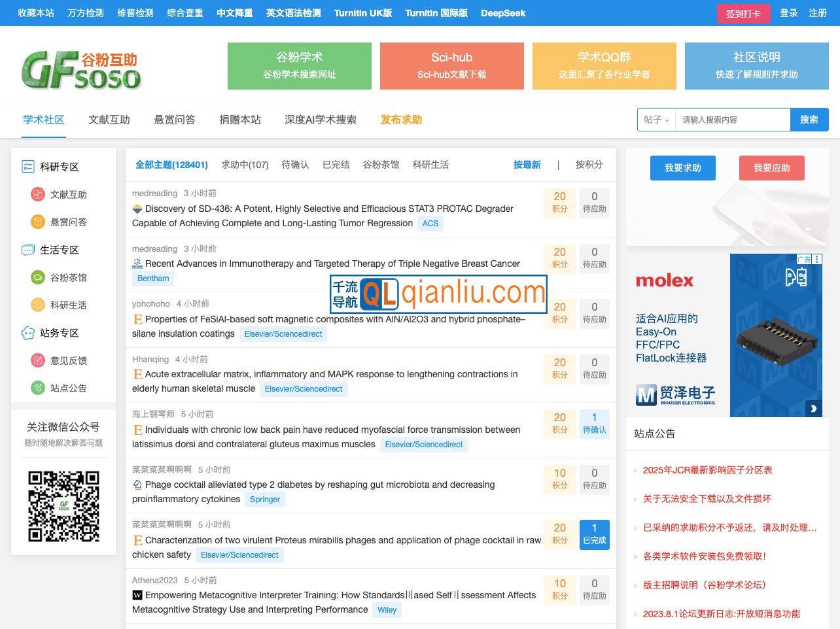
Task: Click the 我要求助 button
Action: [x=682, y=168]
